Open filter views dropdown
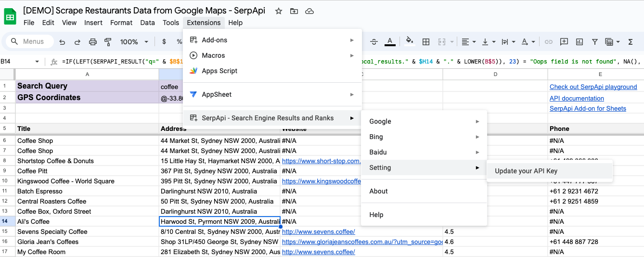 point(612,42)
